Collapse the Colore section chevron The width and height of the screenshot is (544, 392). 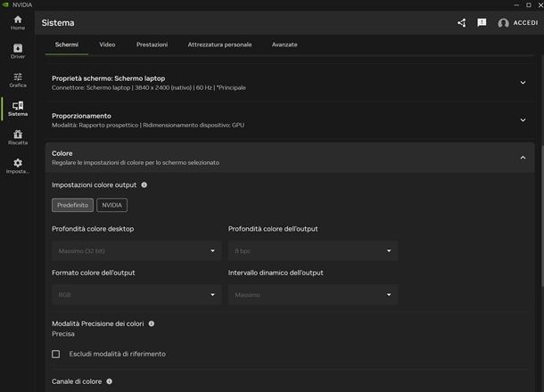coord(523,158)
